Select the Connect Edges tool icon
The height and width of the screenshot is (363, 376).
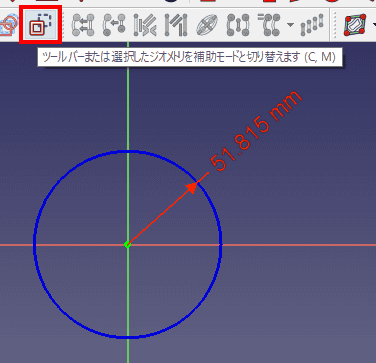coord(114,25)
